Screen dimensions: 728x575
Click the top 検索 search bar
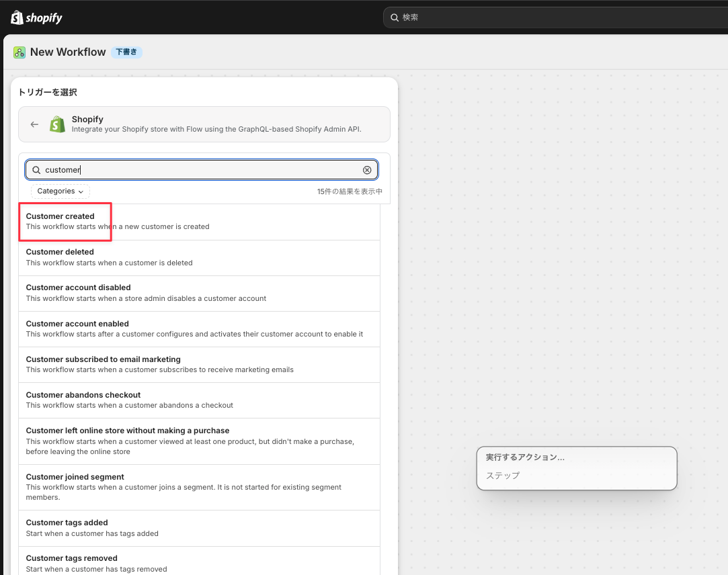555,17
